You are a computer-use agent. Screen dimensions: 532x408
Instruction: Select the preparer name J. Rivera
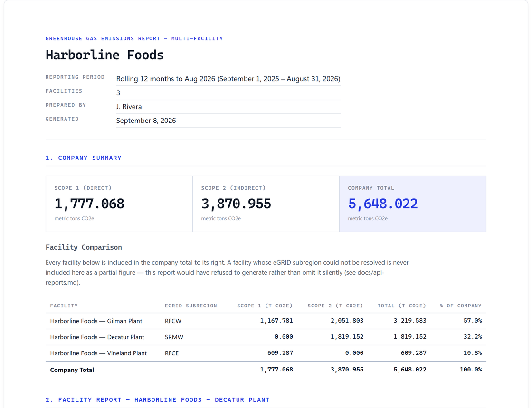coord(129,107)
